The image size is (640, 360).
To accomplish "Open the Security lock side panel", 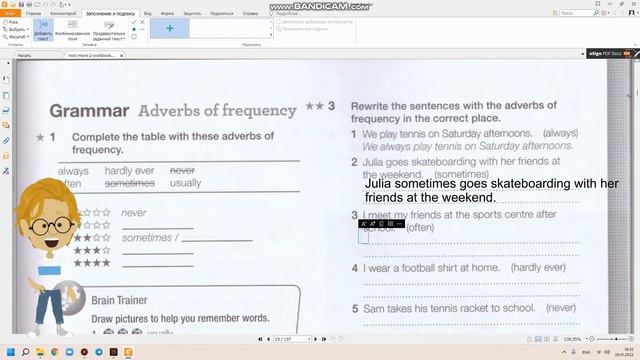I will (x=6, y=156).
